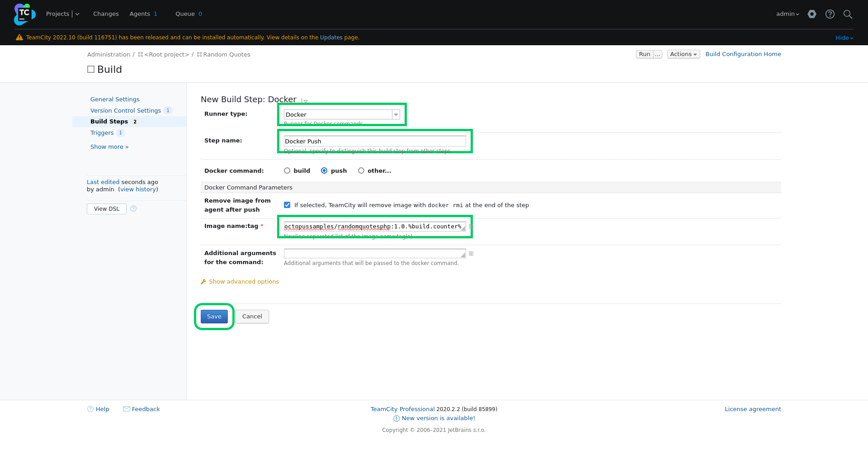Viewport: 868px width, 450px height.
Task: Open the view history link
Action: tap(138, 189)
